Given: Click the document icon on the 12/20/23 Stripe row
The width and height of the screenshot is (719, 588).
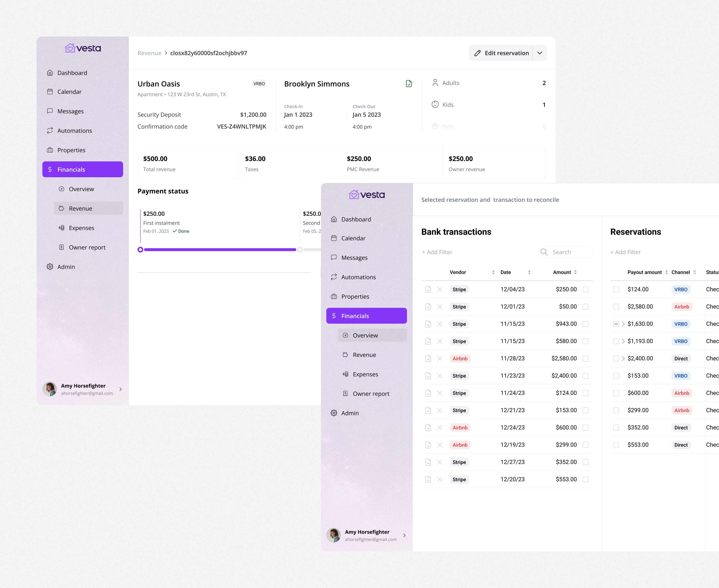Looking at the screenshot, I should pyautogui.click(x=428, y=479).
